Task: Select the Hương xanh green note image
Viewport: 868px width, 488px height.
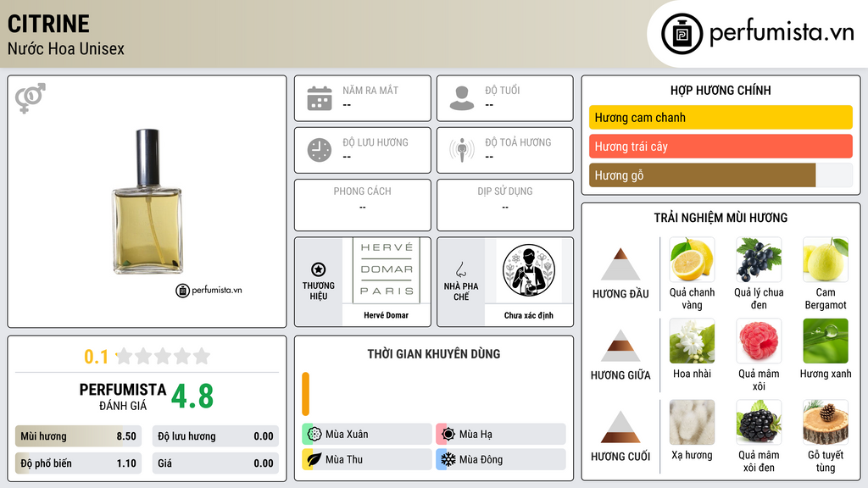Action: pos(826,341)
